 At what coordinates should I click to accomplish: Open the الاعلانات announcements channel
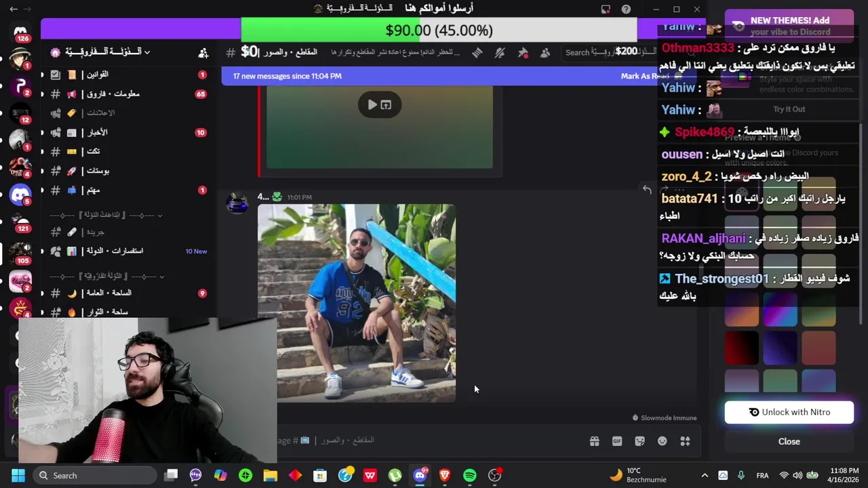point(129,113)
